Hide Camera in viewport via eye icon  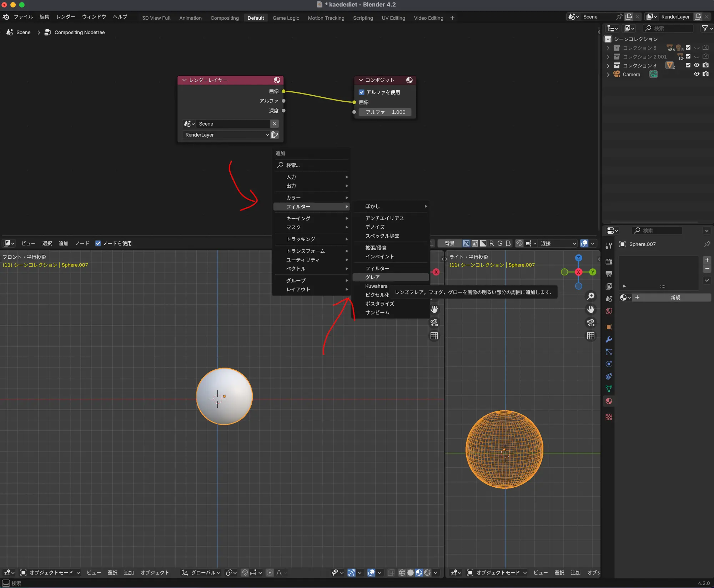tap(697, 74)
